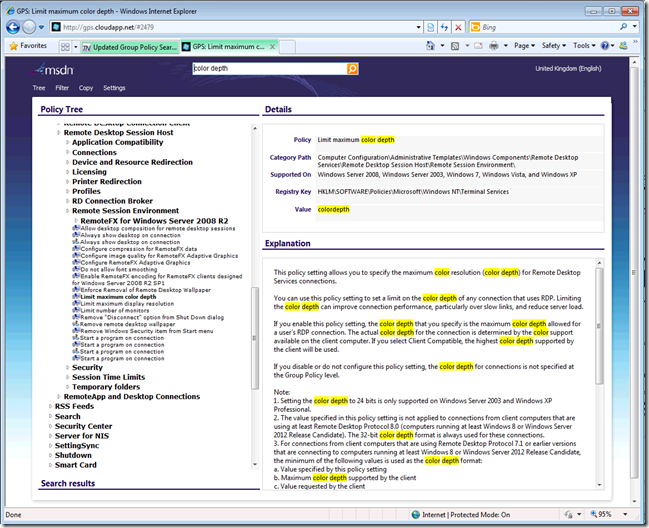Click the IE back navigation button
This screenshot has height=528, width=649.
click(13, 27)
